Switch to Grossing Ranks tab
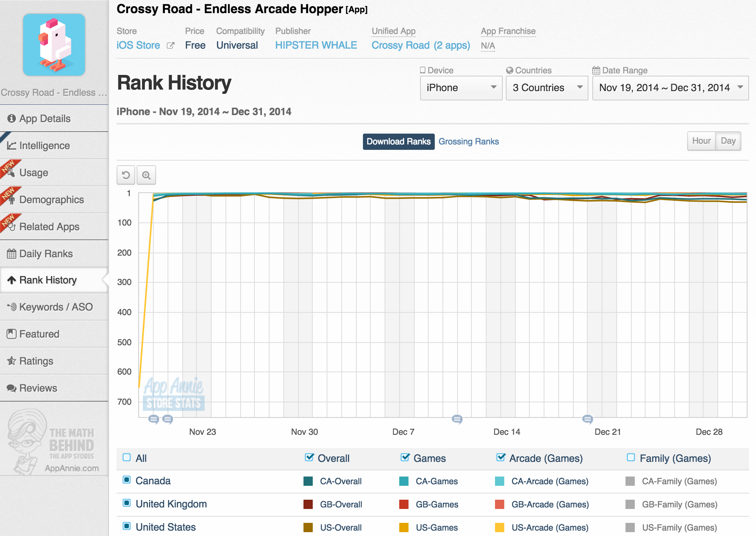Screen dimensions: 756x536 click(469, 142)
